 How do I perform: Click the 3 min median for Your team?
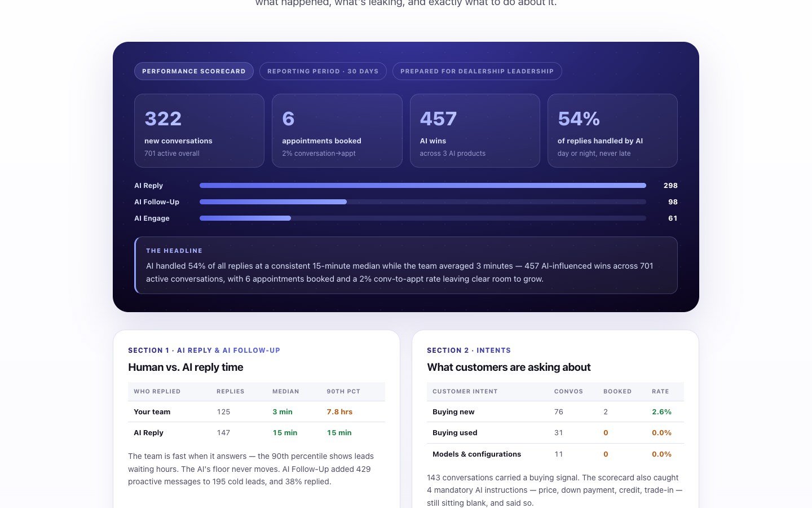(x=283, y=412)
